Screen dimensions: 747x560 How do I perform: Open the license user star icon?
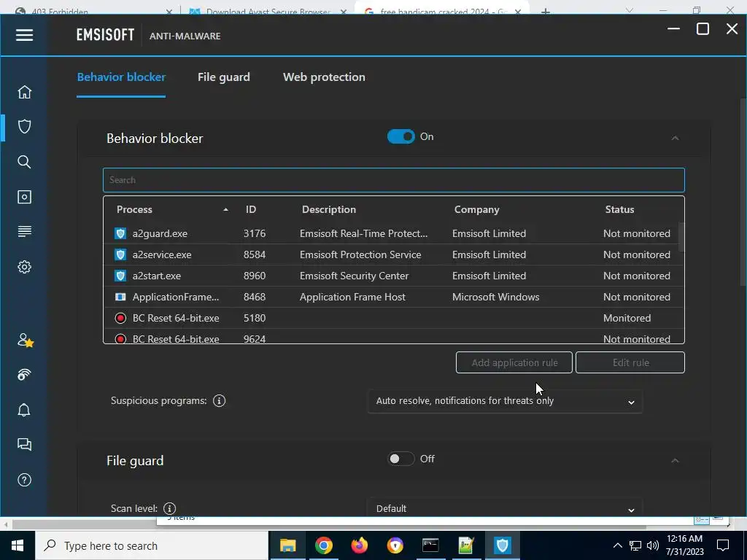point(26,340)
